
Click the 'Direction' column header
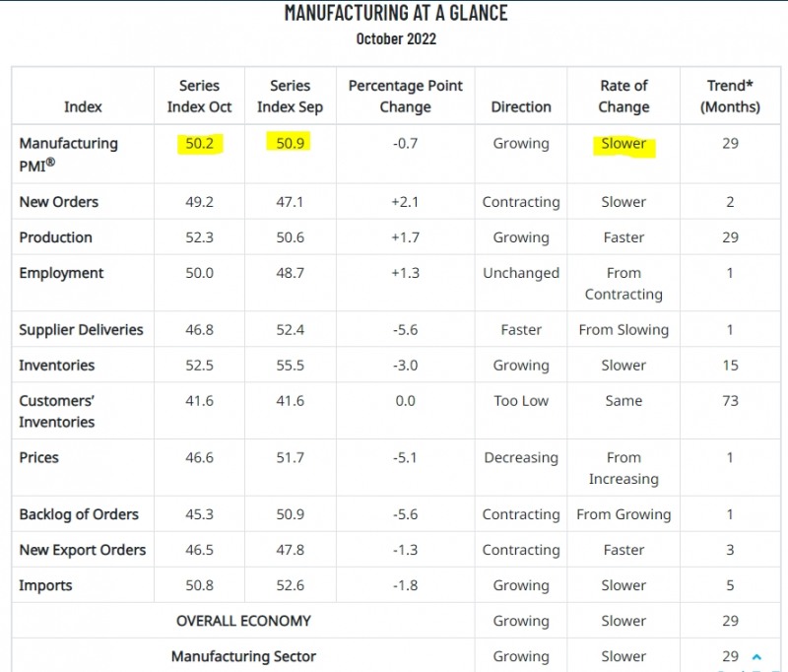tap(521, 107)
